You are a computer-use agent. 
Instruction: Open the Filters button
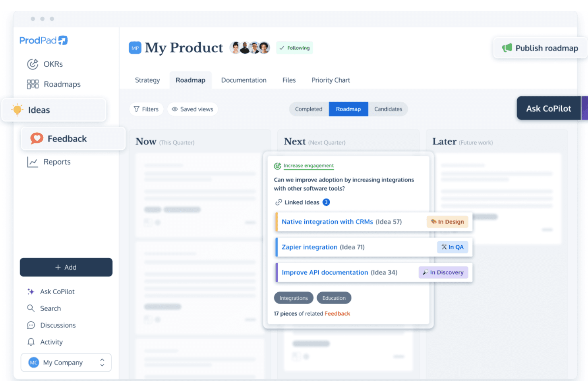(x=146, y=109)
